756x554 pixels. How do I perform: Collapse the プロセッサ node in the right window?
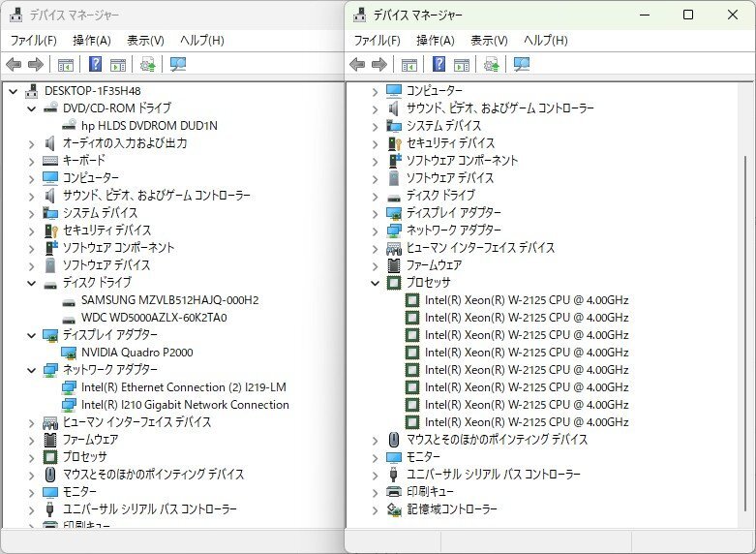coord(376,283)
